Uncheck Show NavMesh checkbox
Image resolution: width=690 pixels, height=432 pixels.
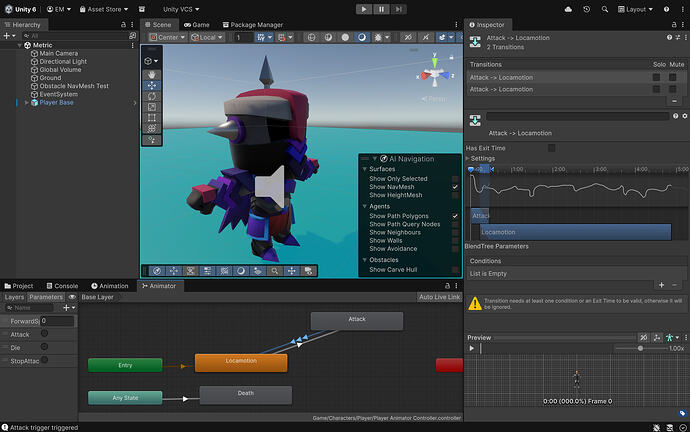pyautogui.click(x=455, y=187)
